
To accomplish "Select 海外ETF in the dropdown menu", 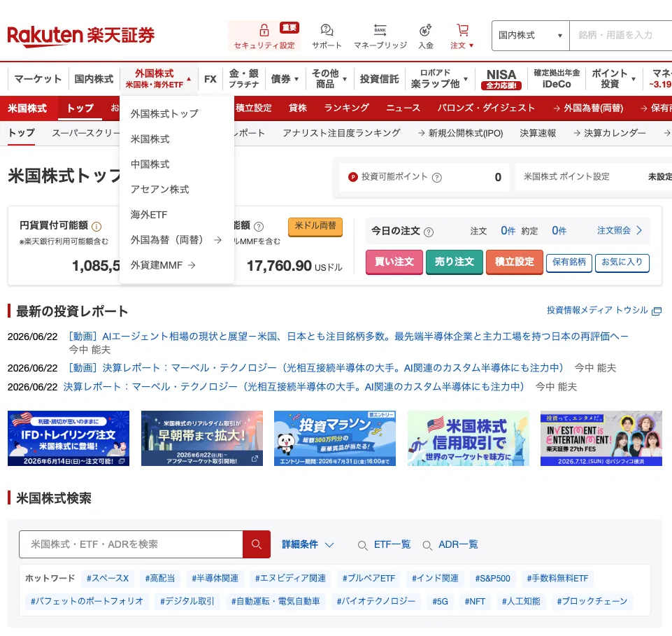I will 149,215.
